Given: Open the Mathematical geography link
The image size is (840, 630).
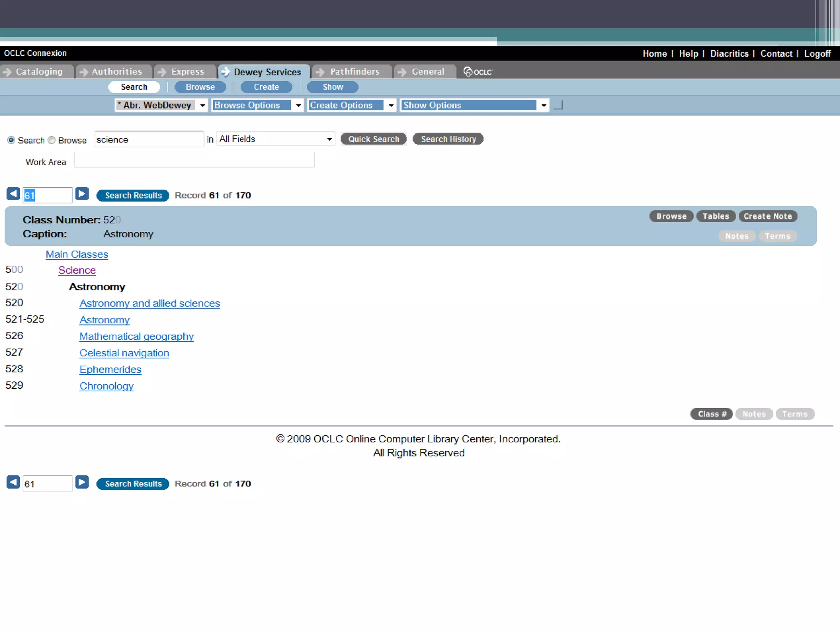Looking at the screenshot, I should [137, 337].
